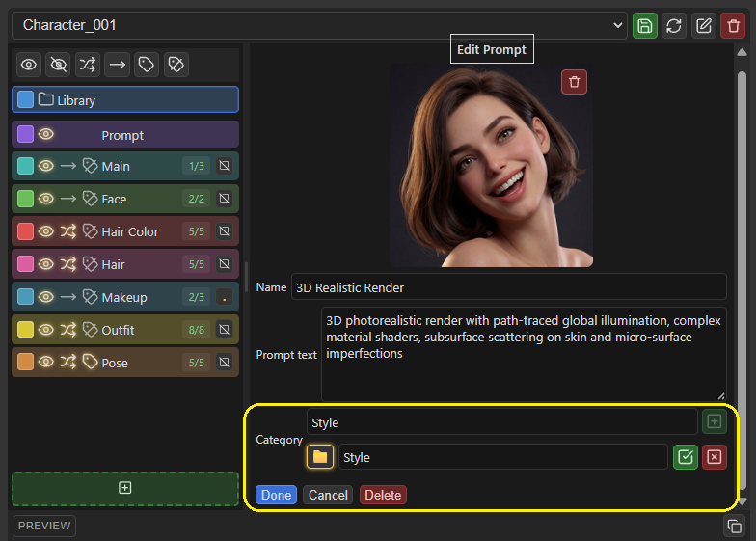Click the copy icon at bottom right
Viewport: 756px width, 541px height.
coord(734,527)
